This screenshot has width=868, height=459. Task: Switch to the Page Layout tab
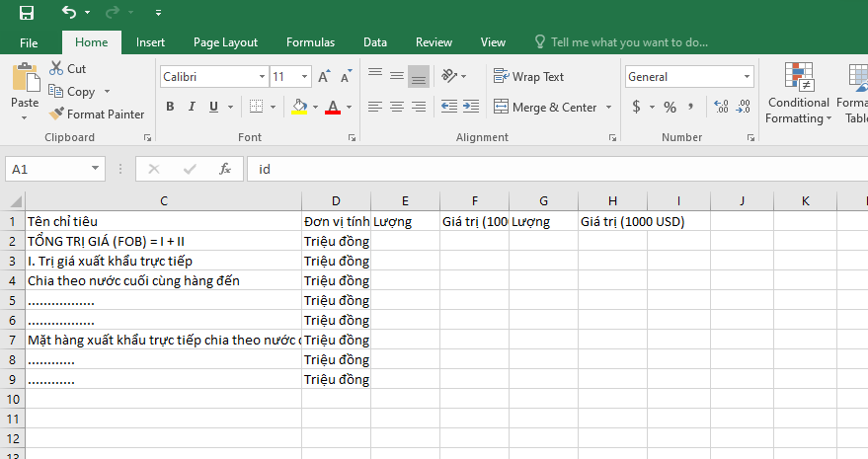pyautogui.click(x=225, y=42)
